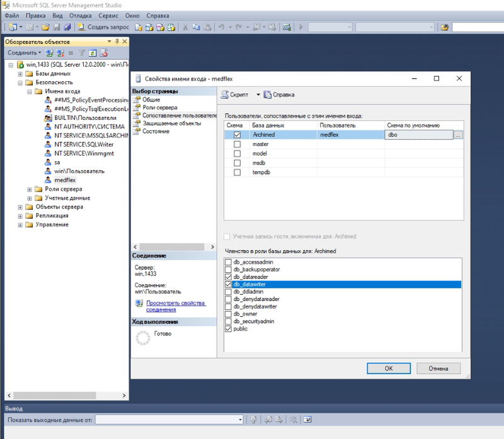Collapse the Имена входа tree node
Screen dimensions: 504x439
tap(29, 91)
